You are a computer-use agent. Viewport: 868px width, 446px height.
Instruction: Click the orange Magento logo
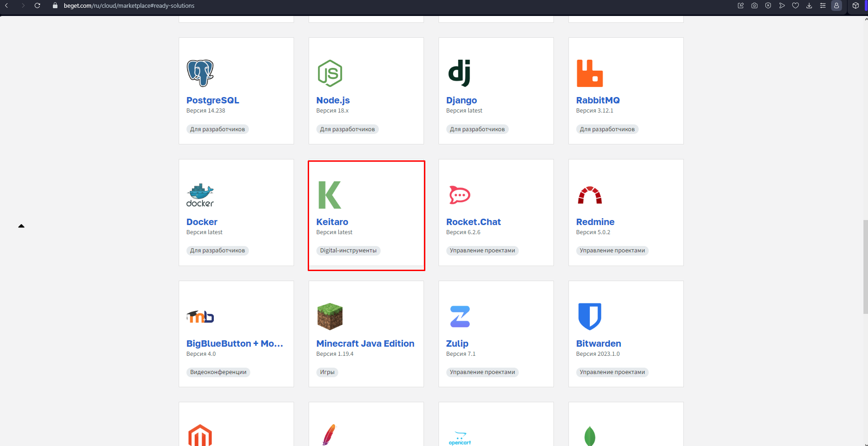(200, 435)
